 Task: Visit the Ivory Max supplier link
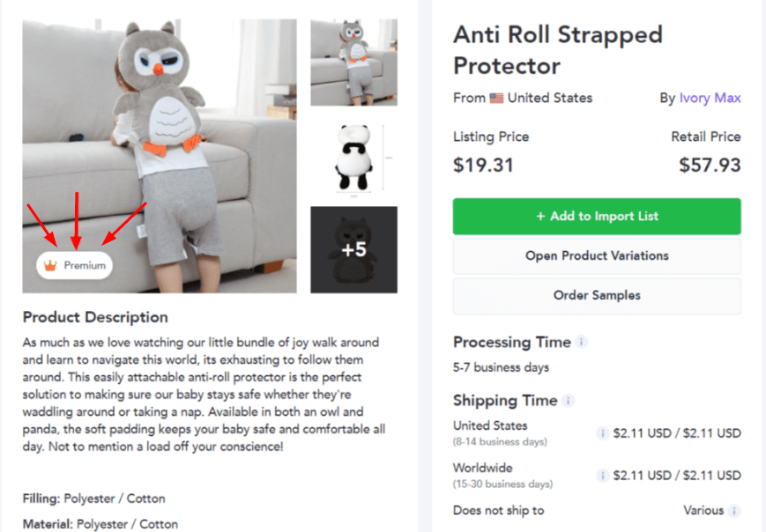coord(710,98)
